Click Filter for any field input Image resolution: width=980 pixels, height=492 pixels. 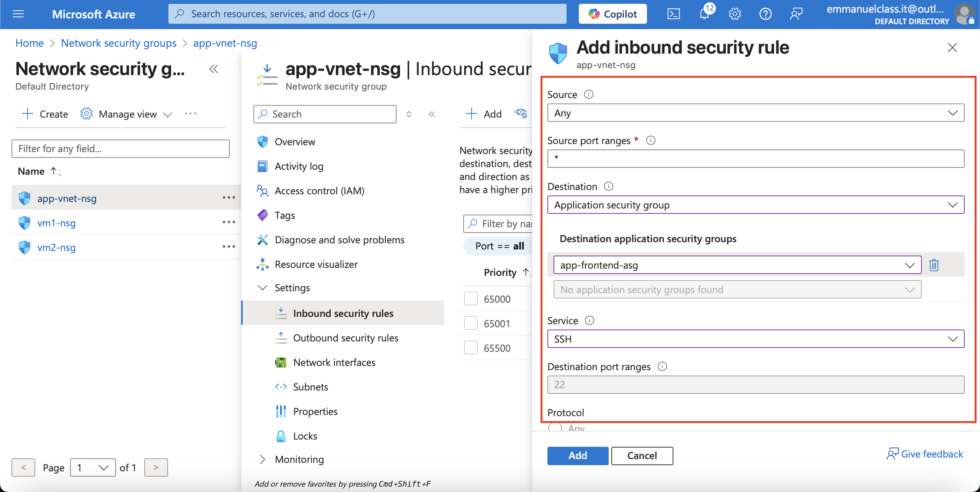tap(121, 149)
